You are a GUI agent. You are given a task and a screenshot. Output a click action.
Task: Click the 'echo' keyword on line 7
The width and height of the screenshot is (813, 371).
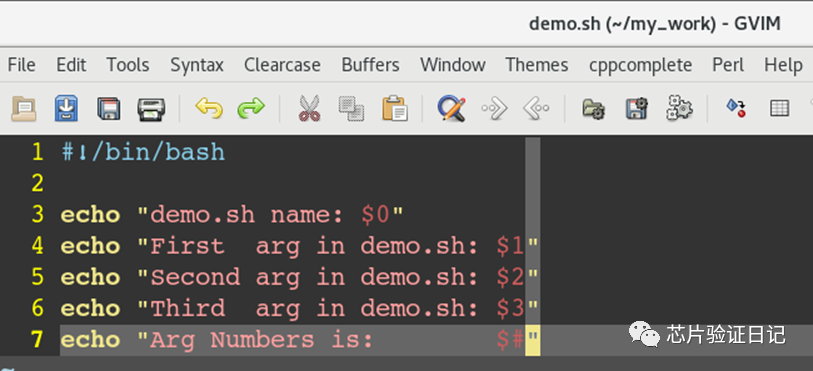(x=91, y=339)
